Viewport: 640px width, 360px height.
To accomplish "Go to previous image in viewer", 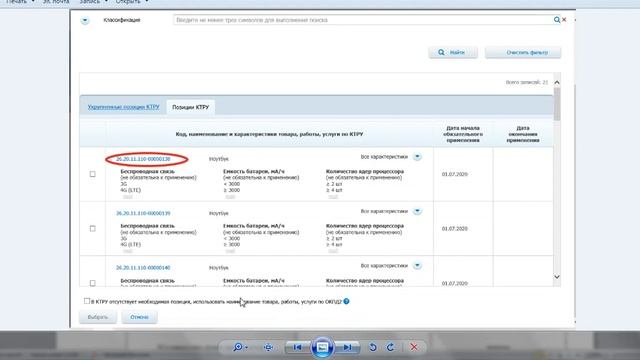I will coord(298,347).
